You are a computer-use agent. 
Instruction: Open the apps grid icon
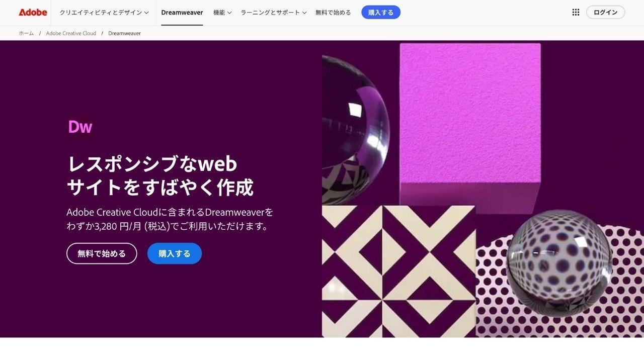[576, 12]
